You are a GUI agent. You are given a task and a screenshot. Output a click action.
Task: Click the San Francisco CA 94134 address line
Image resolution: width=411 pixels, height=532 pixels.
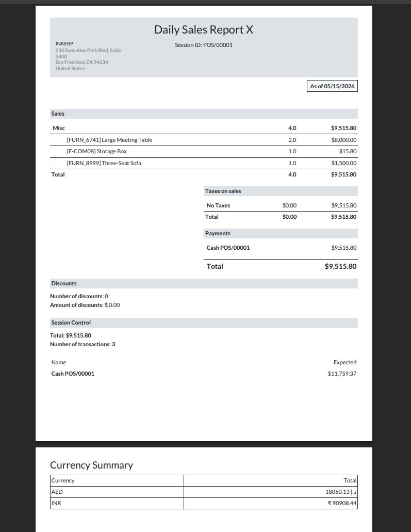point(81,62)
